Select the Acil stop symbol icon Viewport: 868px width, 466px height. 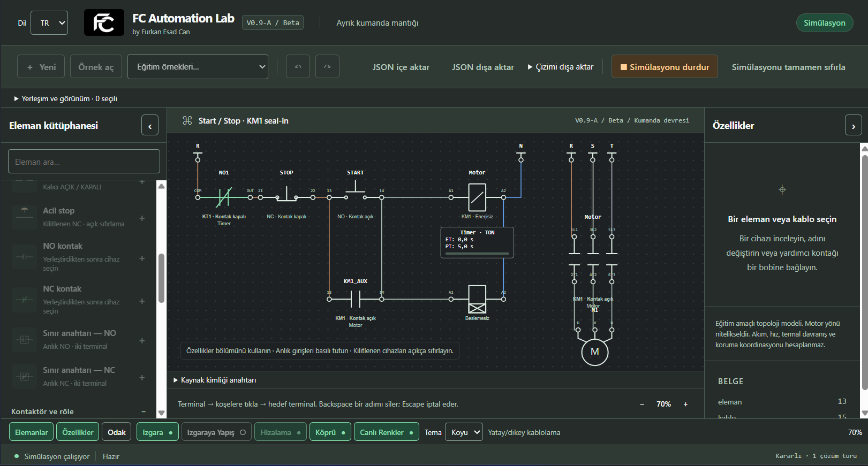[x=24, y=217]
